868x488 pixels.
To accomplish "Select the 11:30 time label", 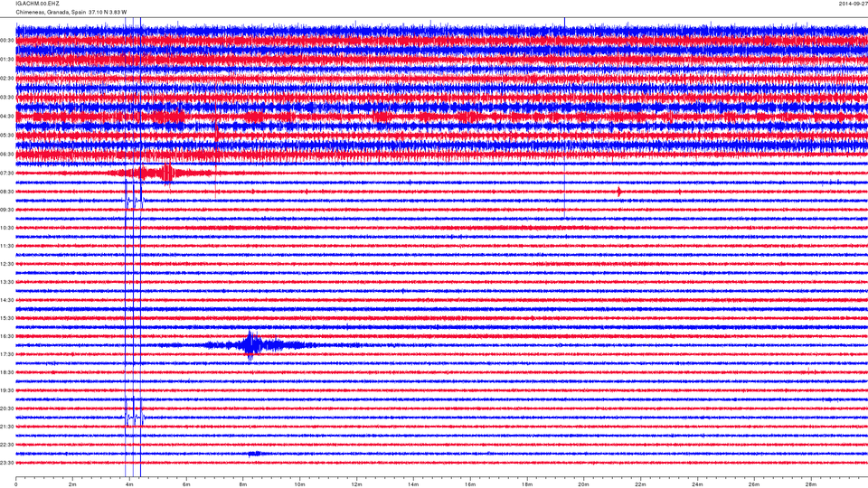I will pyautogui.click(x=6, y=246).
